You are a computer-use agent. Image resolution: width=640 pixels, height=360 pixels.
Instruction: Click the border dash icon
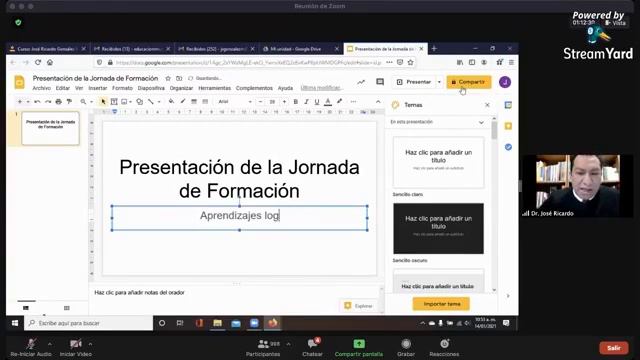point(205,102)
